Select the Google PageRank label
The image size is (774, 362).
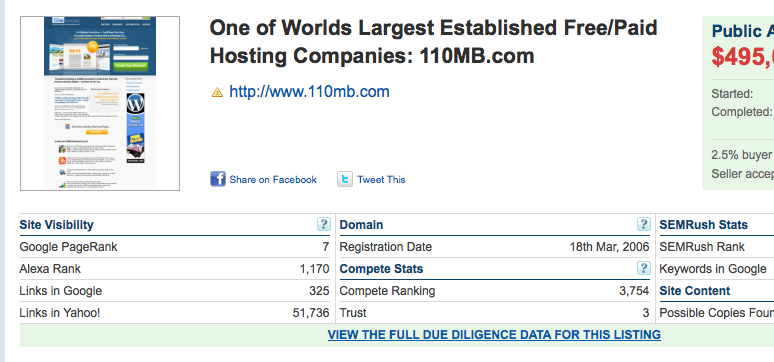(69, 247)
